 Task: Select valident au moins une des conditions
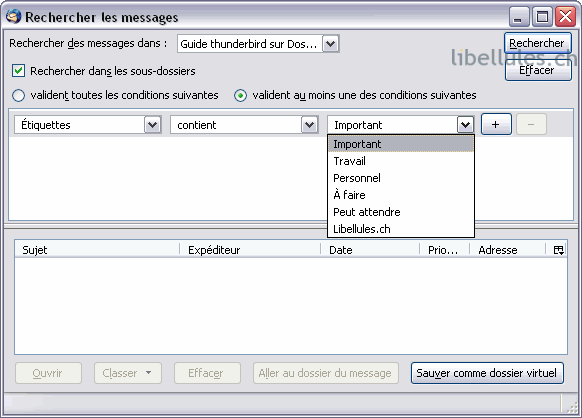tap(241, 95)
